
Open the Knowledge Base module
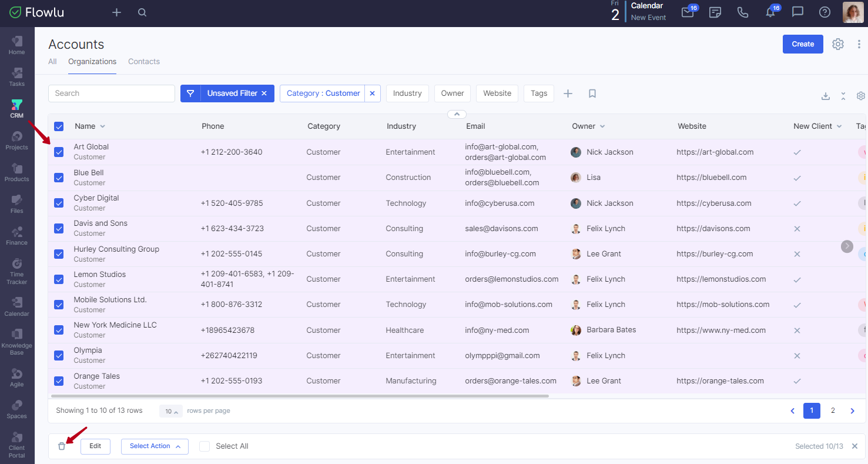tap(17, 342)
